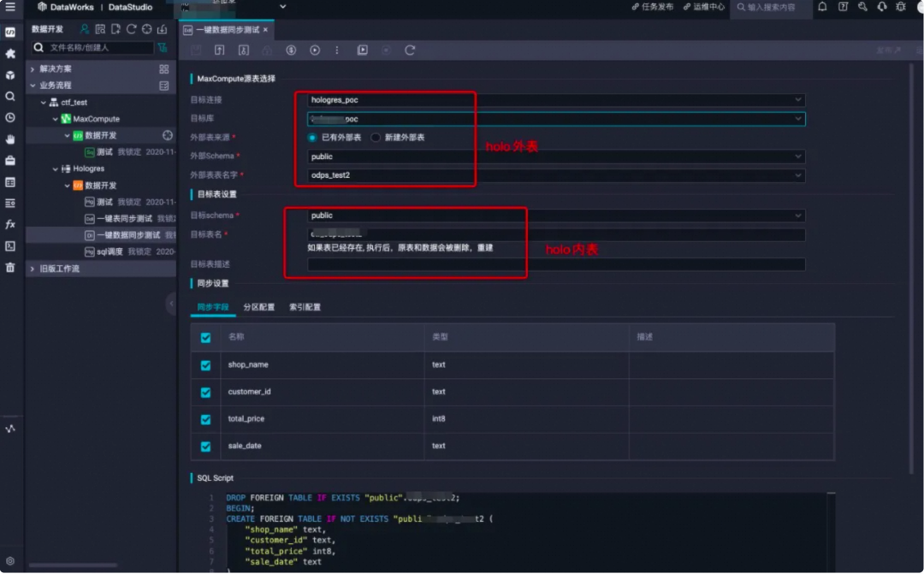Select the 已有外部表 radio button
Viewport: 924px width, 574px height.
coord(311,138)
